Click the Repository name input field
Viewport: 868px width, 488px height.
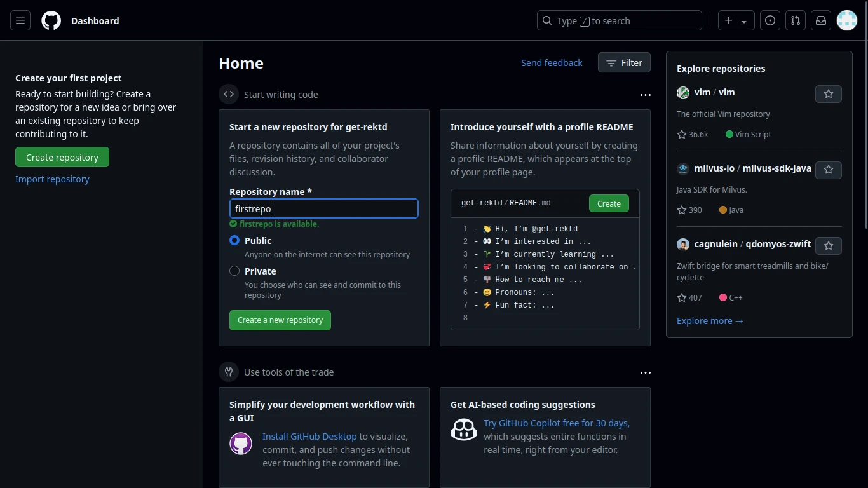[x=324, y=208]
